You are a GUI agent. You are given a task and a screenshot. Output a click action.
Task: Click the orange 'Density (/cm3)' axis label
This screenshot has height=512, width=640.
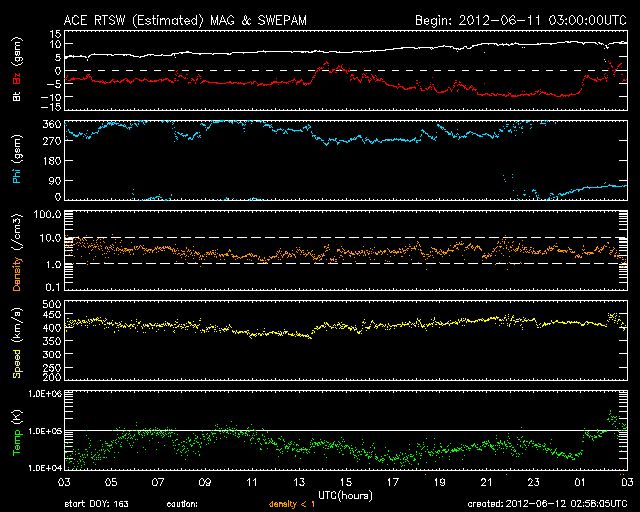click(x=17, y=252)
